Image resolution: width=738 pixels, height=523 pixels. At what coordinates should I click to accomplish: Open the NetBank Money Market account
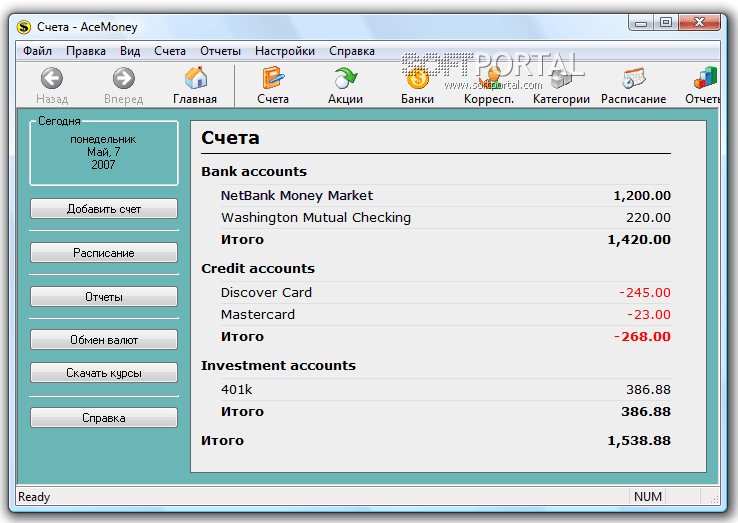(x=297, y=195)
